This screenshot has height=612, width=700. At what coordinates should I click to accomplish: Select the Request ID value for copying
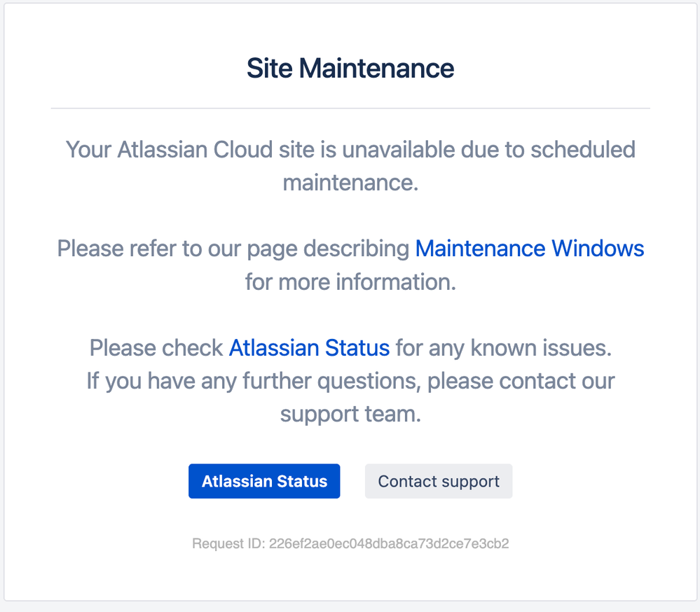[x=389, y=543]
